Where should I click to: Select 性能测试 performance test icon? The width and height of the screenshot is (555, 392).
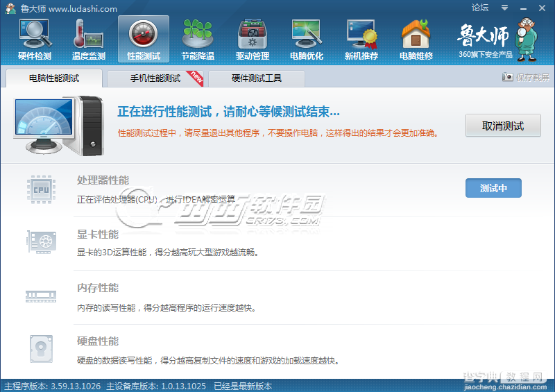coord(144,40)
